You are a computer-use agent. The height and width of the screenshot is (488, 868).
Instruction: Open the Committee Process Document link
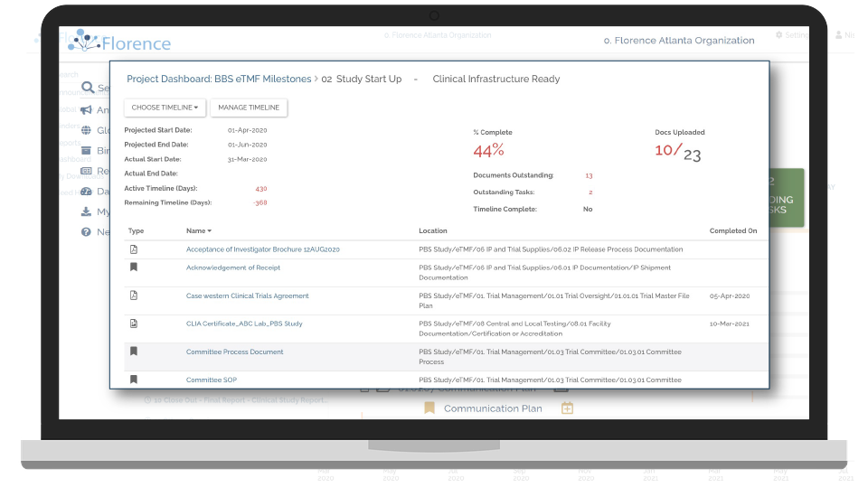(235, 352)
